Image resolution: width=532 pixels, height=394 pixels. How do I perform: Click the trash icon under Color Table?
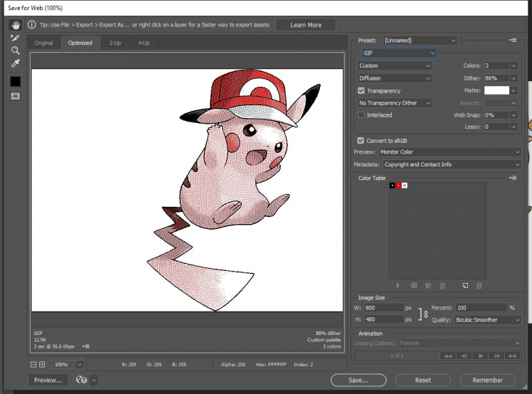point(479,285)
